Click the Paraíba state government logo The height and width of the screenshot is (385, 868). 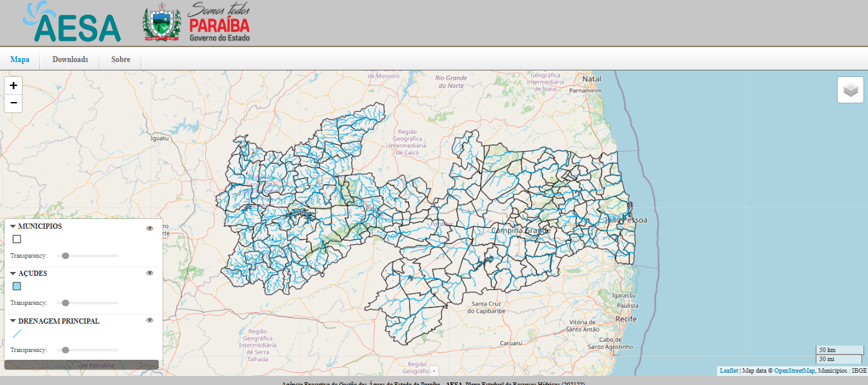pyautogui.click(x=196, y=23)
